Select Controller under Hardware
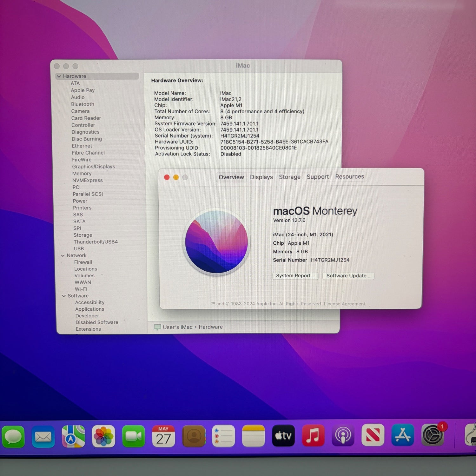This screenshot has height=476, width=476. pos(83,125)
